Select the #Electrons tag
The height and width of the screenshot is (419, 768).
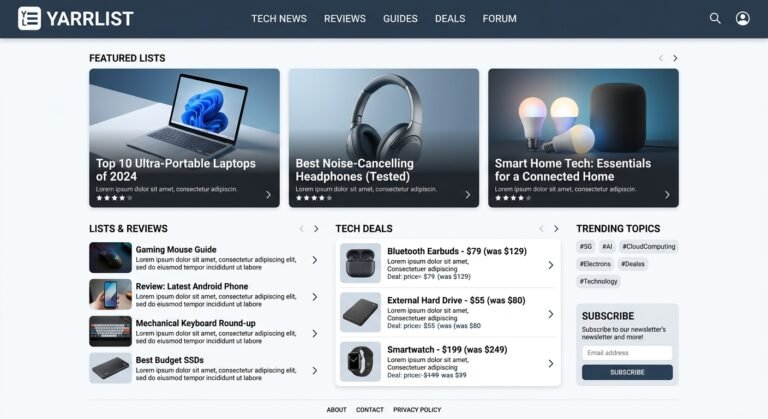click(595, 264)
